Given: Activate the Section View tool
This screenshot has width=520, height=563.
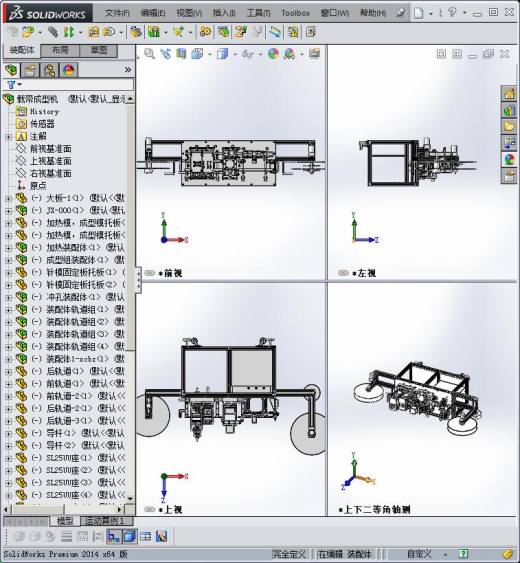Looking at the screenshot, I should click(181, 54).
